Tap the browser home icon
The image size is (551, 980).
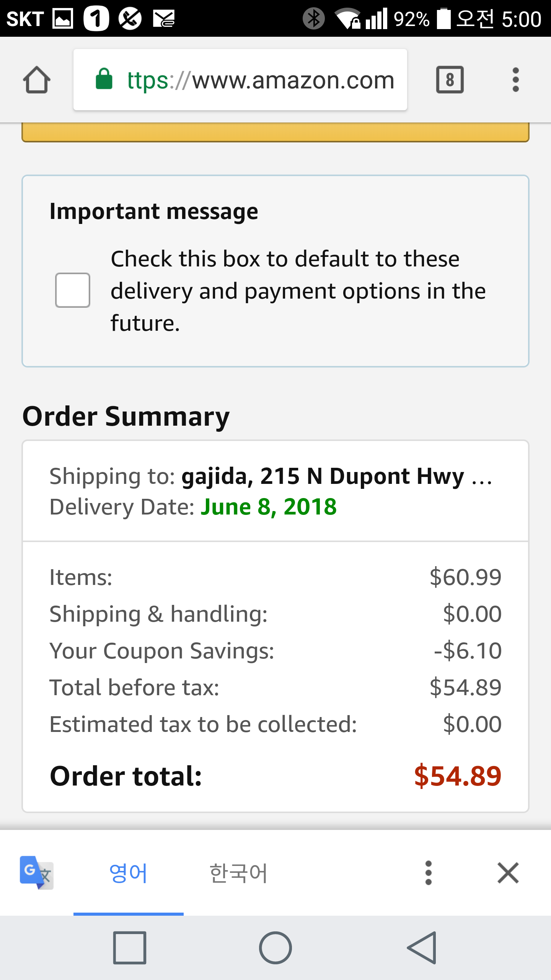37,80
